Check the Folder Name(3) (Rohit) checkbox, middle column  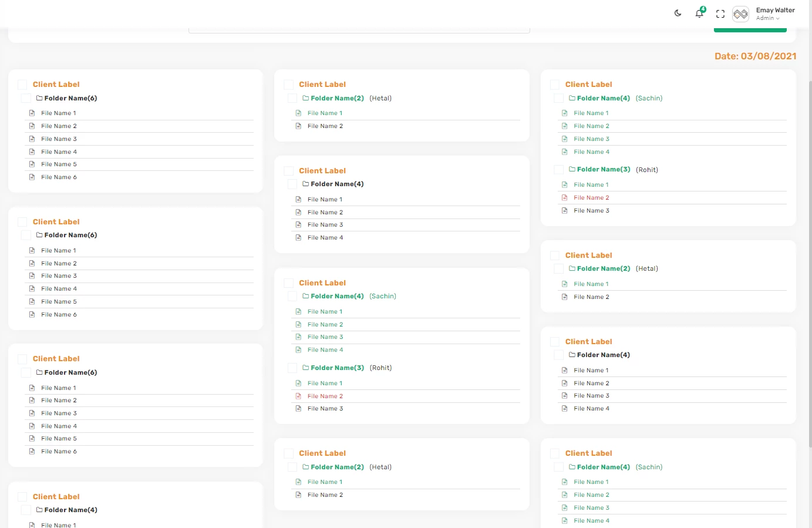point(292,368)
